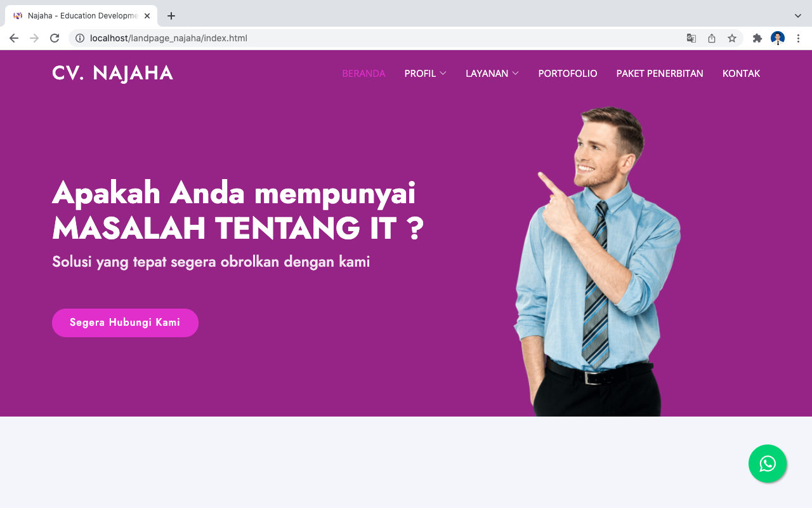This screenshot has width=812, height=508.
Task: Open the tab search chevron
Action: tap(798, 16)
